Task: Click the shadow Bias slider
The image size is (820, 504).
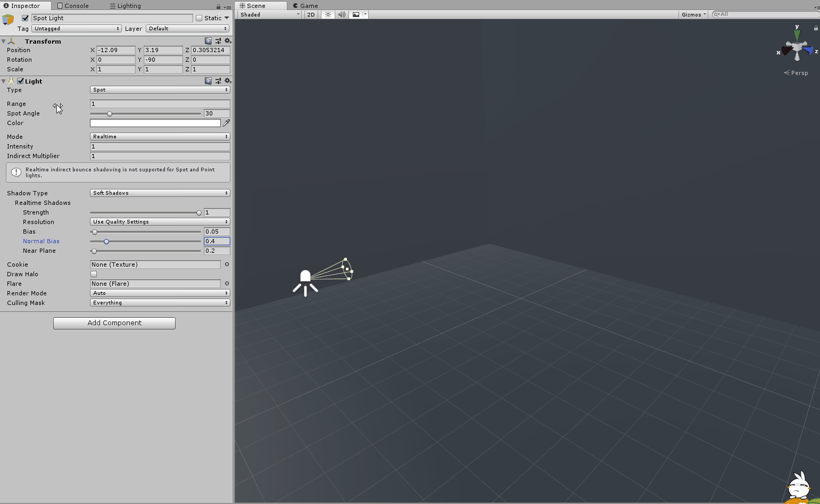Action: [x=146, y=232]
